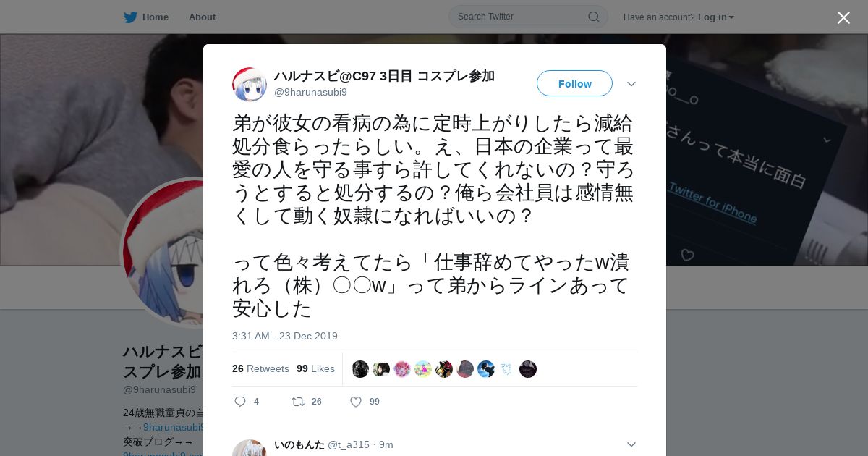The image size is (868, 456).
Task: Click the reply speech bubble icon
Action: point(240,402)
